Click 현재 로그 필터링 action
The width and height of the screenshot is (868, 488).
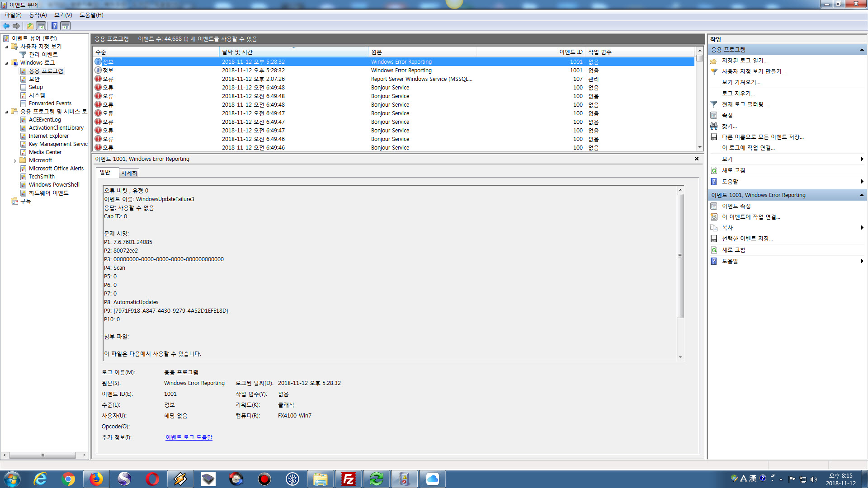pyautogui.click(x=745, y=104)
